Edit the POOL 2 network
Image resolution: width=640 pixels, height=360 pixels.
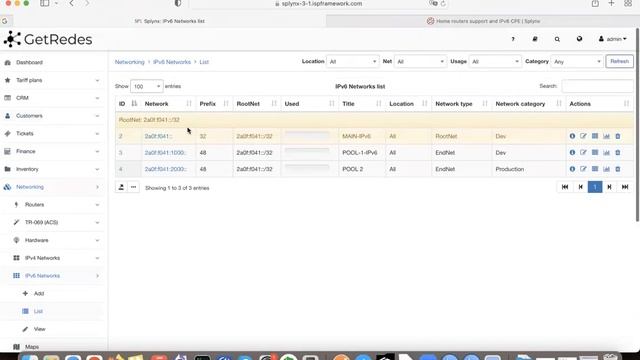[x=583, y=169]
